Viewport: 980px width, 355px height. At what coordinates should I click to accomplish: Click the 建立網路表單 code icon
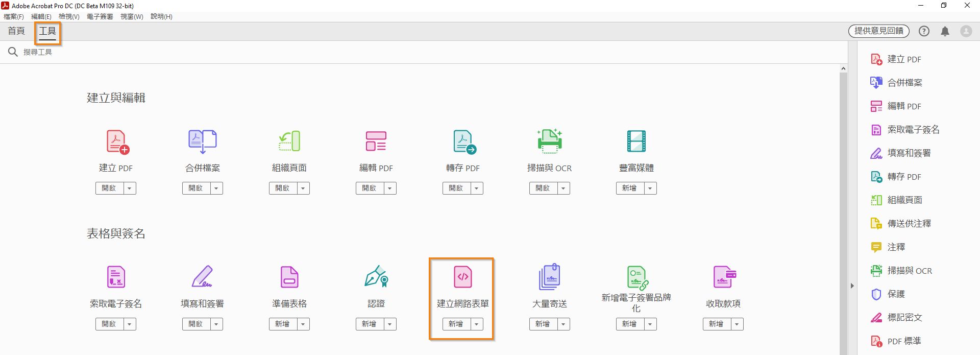click(x=463, y=277)
